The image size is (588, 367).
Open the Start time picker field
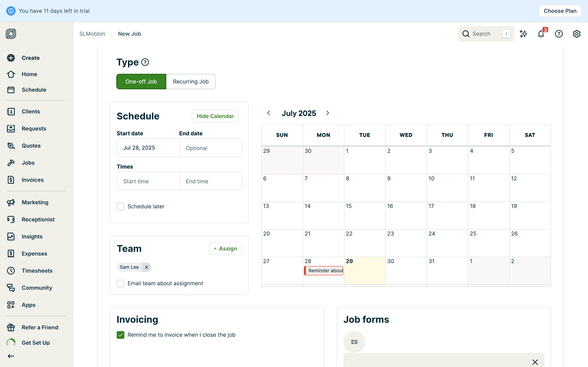(x=148, y=181)
